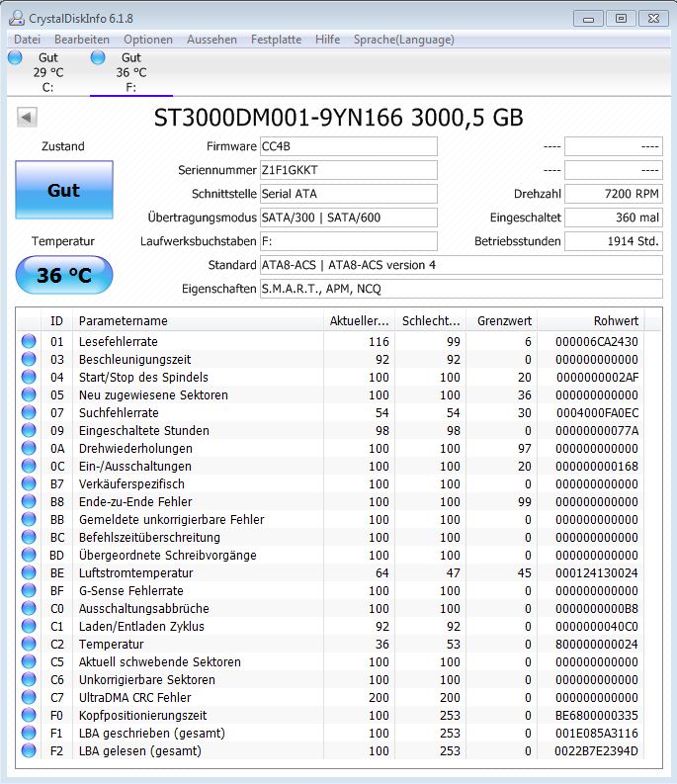The width and height of the screenshot is (677, 784).
Task: Click status icon of LBA gelesen (gesamt) row
Action: pyautogui.click(x=29, y=750)
